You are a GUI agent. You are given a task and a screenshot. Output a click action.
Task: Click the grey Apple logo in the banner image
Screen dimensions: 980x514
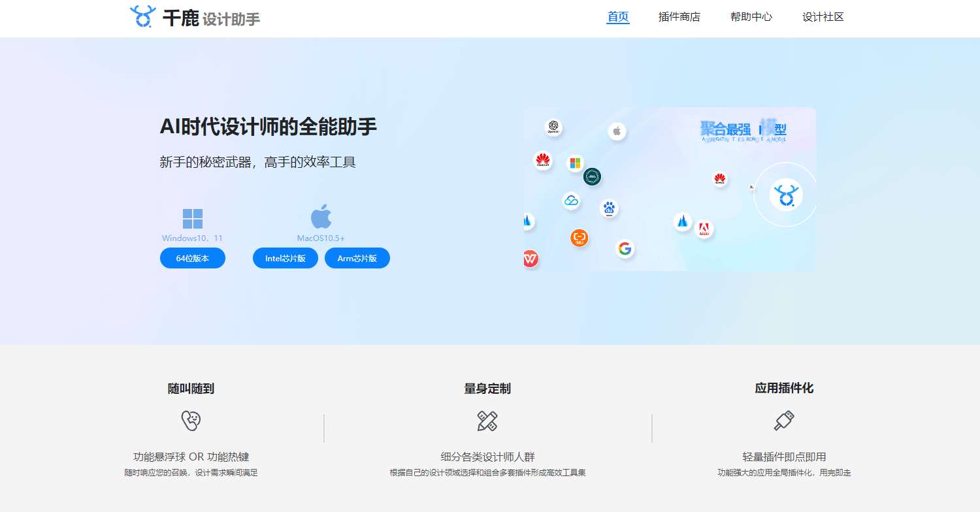pos(617,131)
